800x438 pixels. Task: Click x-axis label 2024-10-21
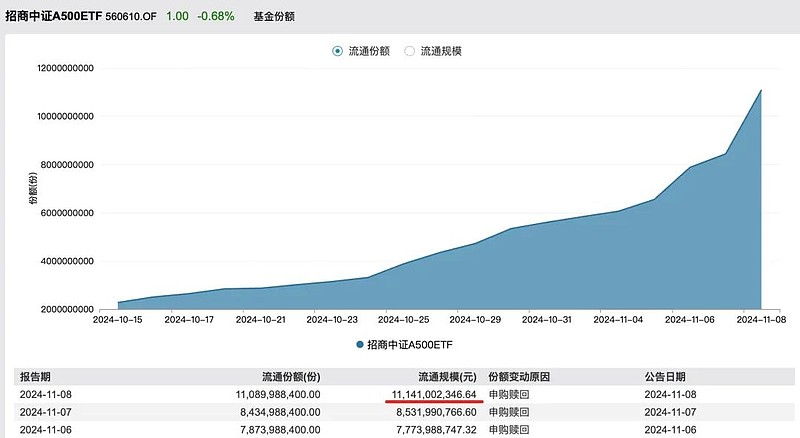[260, 320]
